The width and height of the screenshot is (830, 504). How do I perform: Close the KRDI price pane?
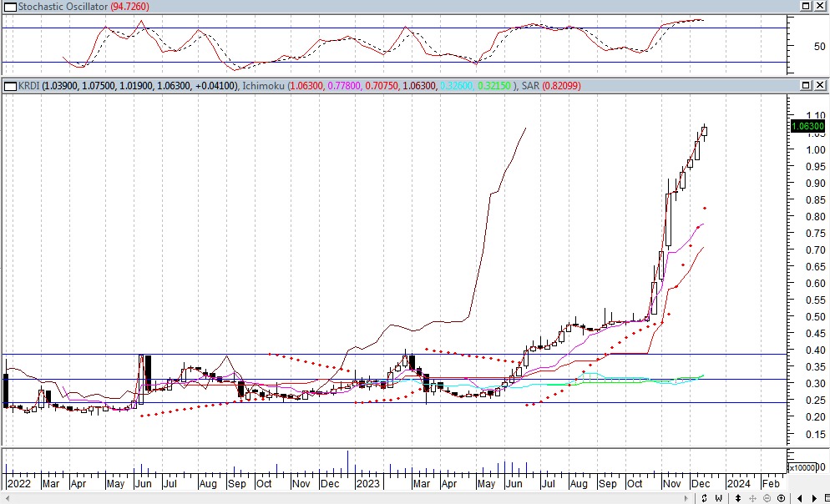pos(820,86)
